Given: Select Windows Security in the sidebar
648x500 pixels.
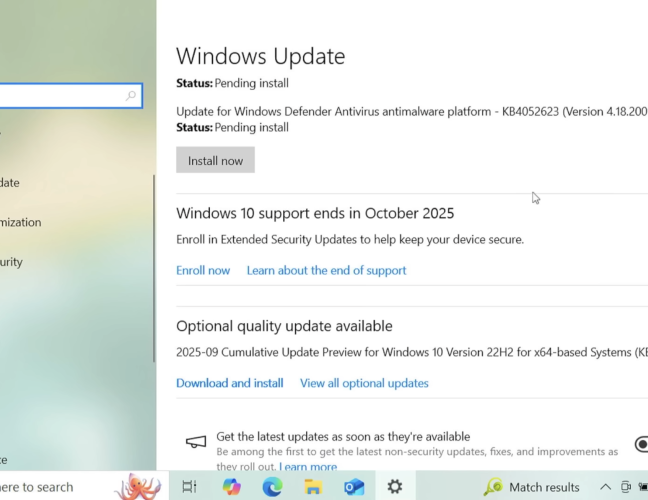Looking at the screenshot, I should (x=12, y=262).
